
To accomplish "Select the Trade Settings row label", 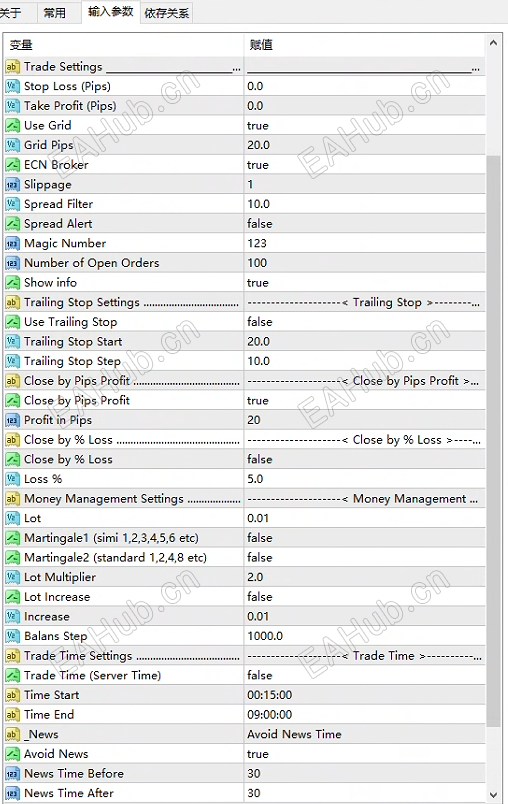I will click(63, 67).
